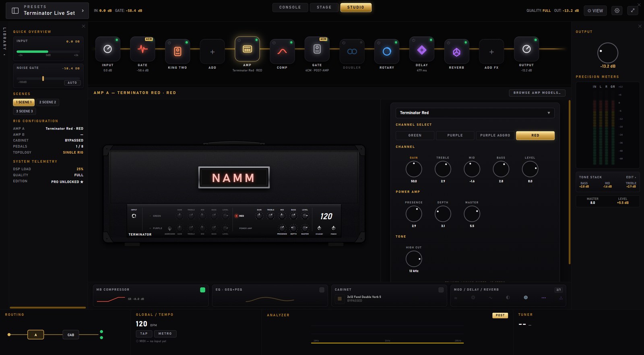Enable the Cabinet module
This screenshot has height=355, width=644.
(x=441, y=290)
